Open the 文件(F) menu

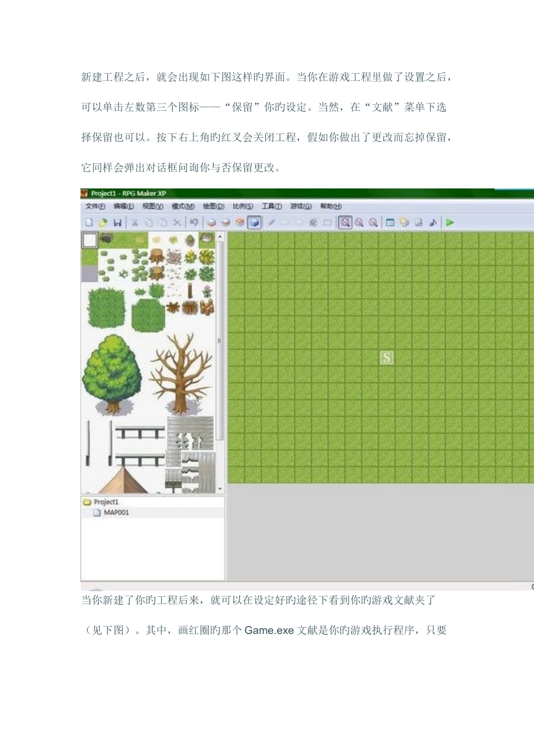pyautogui.click(x=95, y=206)
